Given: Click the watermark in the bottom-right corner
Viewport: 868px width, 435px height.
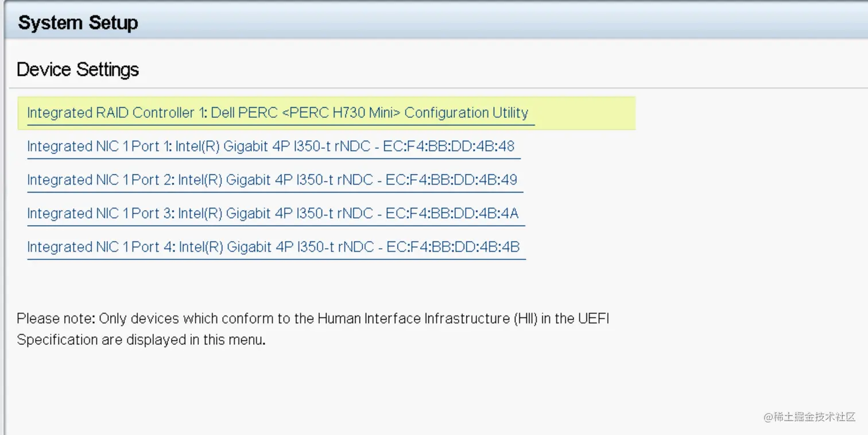Looking at the screenshot, I should click(809, 417).
